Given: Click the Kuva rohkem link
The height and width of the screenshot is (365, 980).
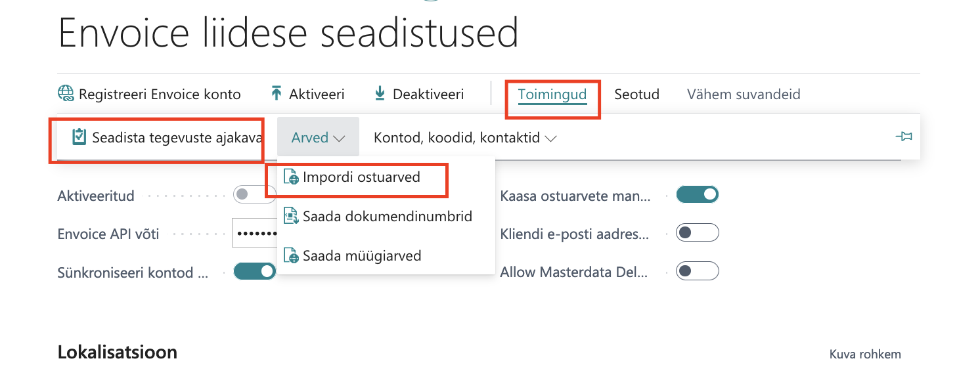Looking at the screenshot, I should click(x=865, y=354).
